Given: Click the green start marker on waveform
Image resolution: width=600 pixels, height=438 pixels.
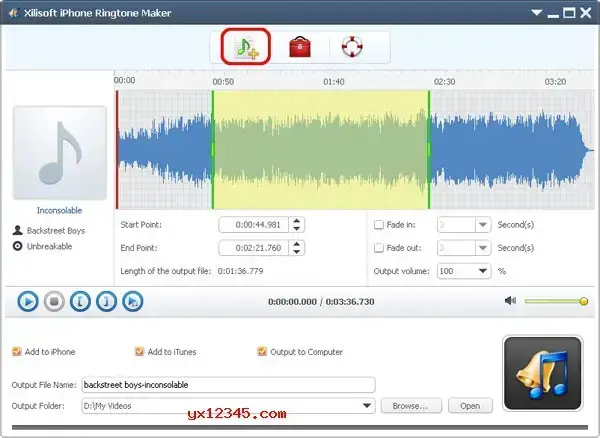Looking at the screenshot, I should point(213,150).
